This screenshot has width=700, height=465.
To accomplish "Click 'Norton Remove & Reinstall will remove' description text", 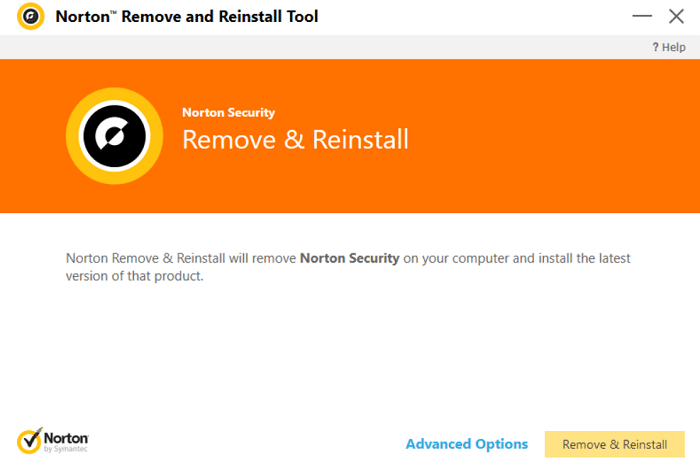I will tap(181, 258).
